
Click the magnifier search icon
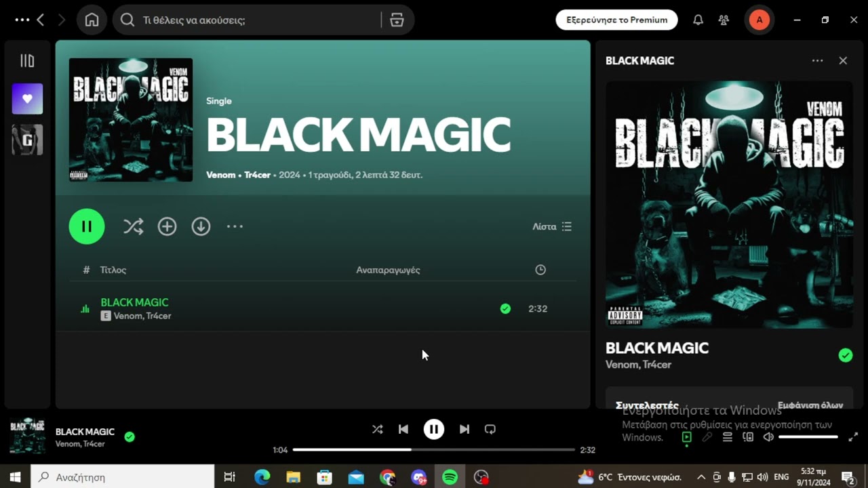[x=127, y=20]
